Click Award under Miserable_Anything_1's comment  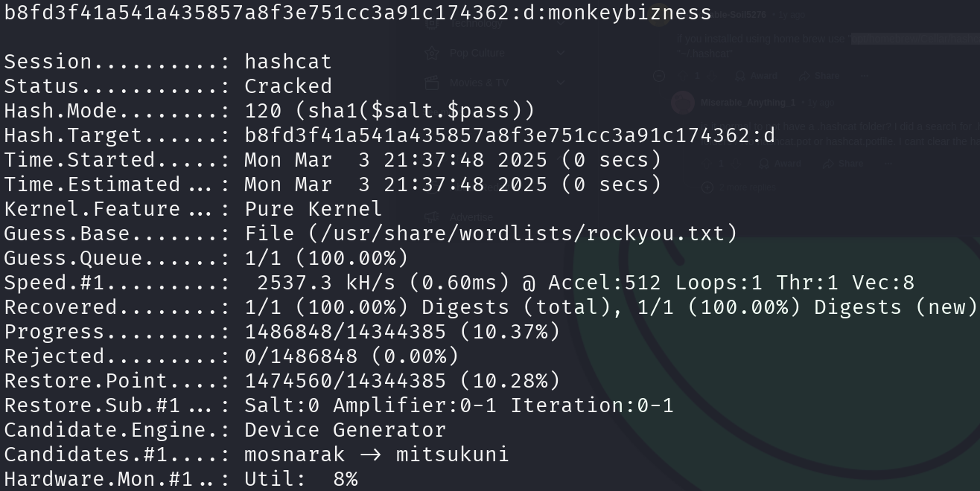point(780,164)
